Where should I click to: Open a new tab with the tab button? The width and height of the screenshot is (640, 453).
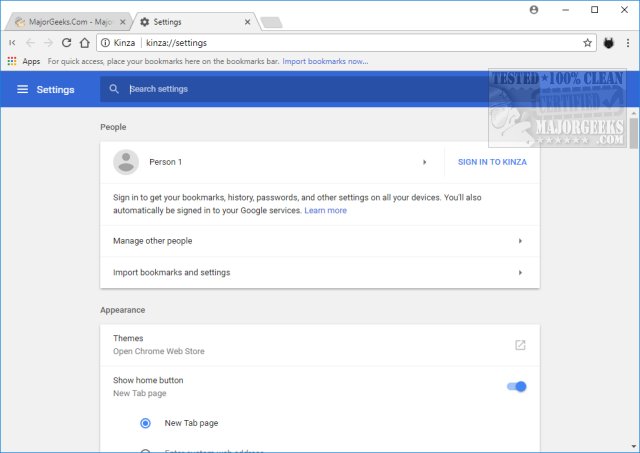tap(271, 22)
